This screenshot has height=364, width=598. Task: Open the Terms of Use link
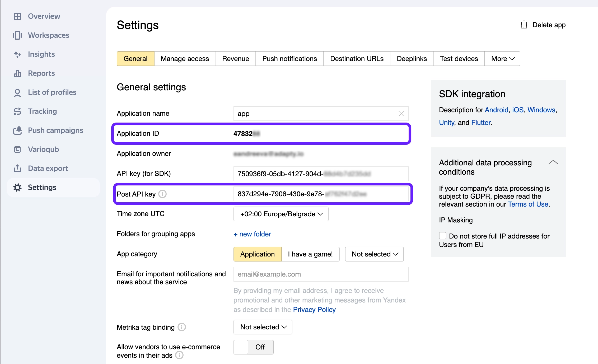coord(528,204)
